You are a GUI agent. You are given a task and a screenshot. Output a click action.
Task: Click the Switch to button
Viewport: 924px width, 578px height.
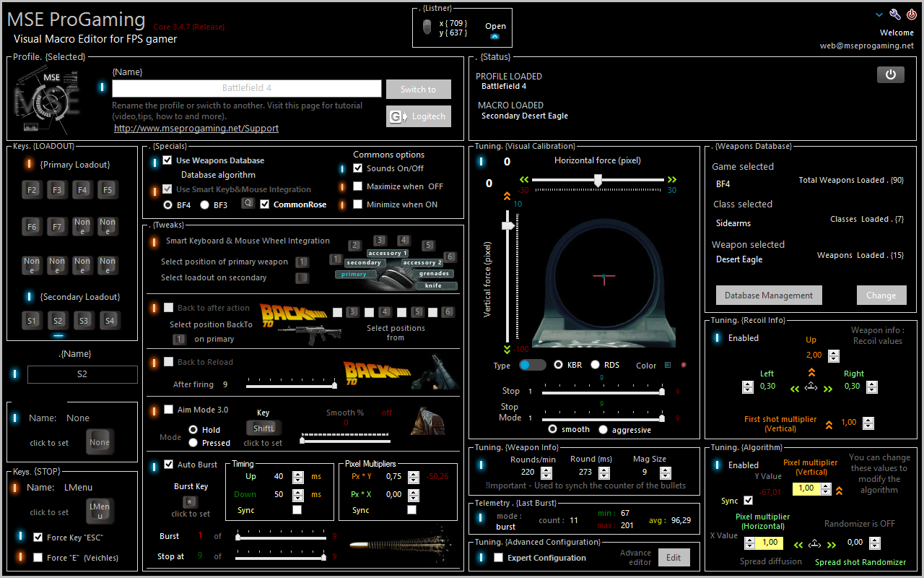point(419,90)
